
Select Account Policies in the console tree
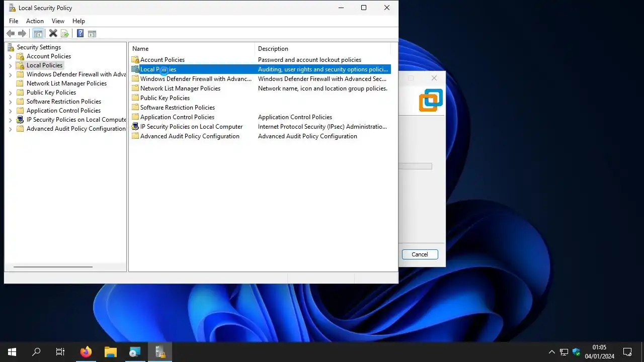[x=49, y=56]
